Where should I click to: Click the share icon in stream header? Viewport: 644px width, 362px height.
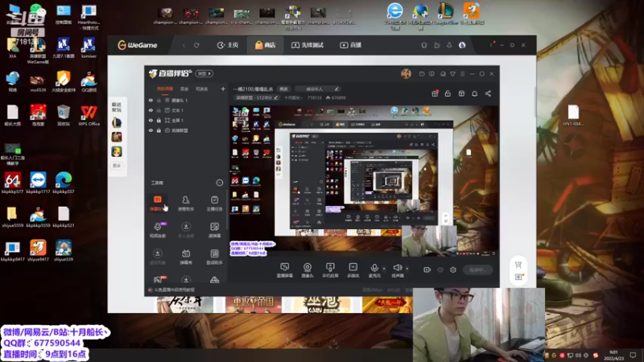click(x=488, y=93)
